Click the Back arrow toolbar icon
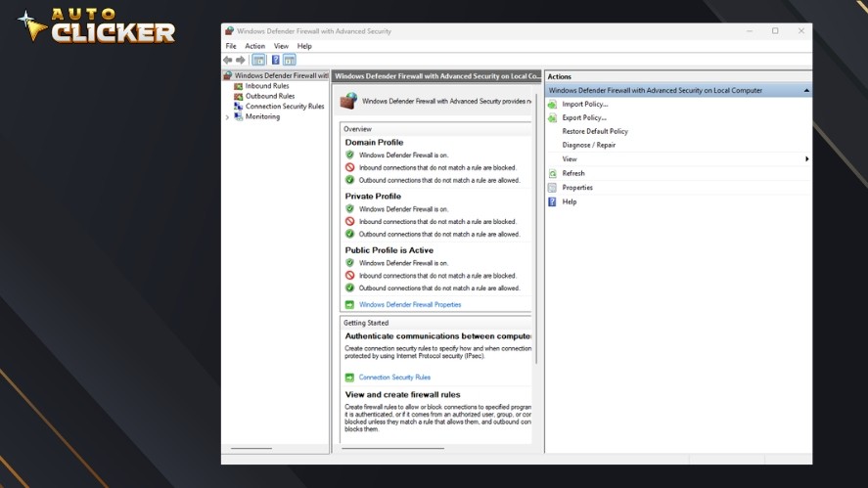This screenshot has width=868, height=488. pos(227,60)
